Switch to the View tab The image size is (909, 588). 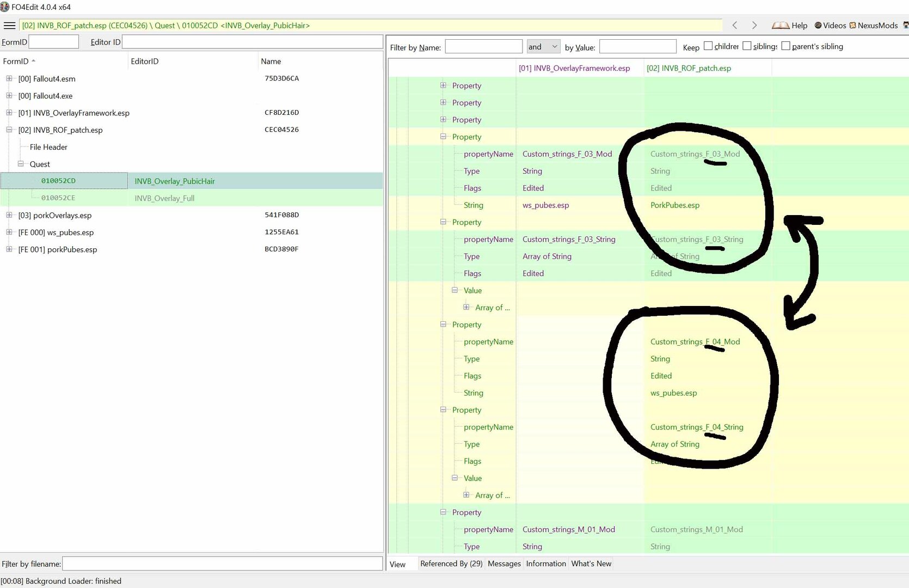[398, 564]
